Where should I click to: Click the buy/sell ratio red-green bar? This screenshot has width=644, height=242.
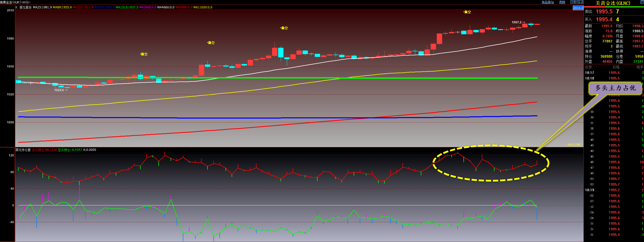pyautogui.click(x=614, y=7)
